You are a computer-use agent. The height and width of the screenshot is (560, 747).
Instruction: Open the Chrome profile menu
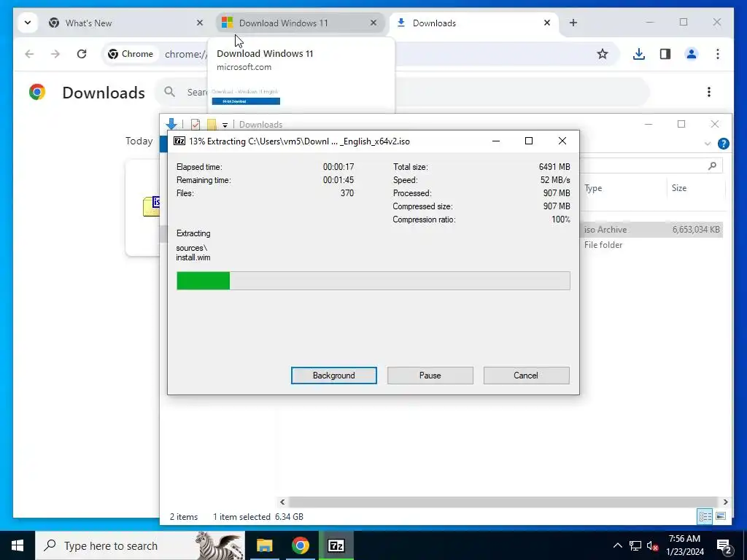tap(692, 54)
